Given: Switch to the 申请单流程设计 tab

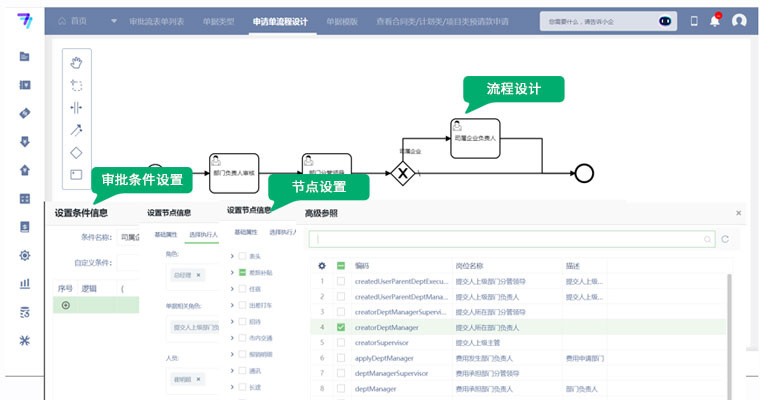Looking at the screenshot, I should [x=280, y=22].
